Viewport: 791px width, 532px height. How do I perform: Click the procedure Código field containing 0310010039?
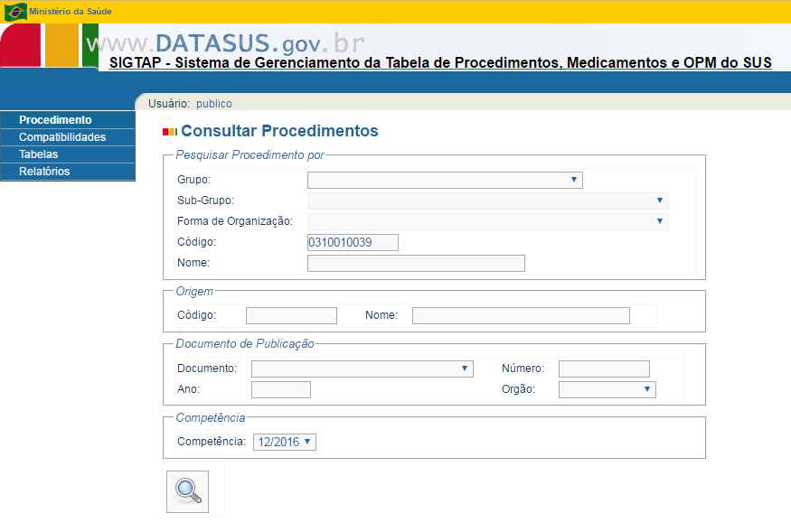(x=353, y=242)
